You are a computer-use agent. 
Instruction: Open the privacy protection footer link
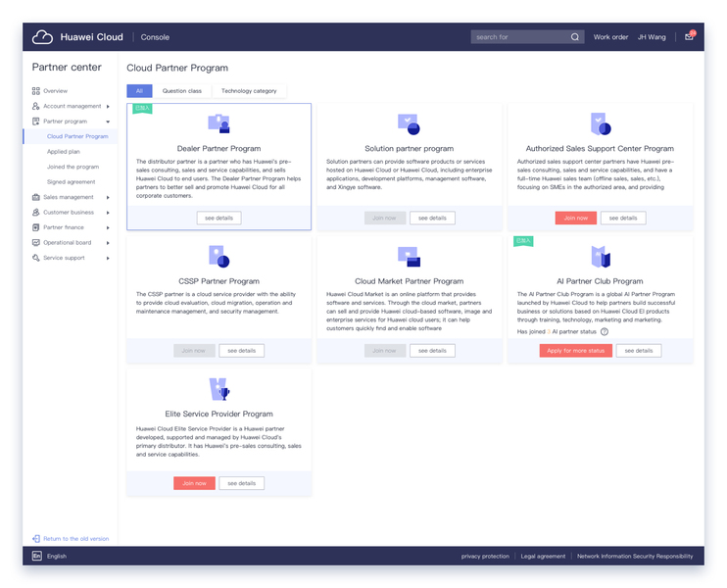point(485,556)
